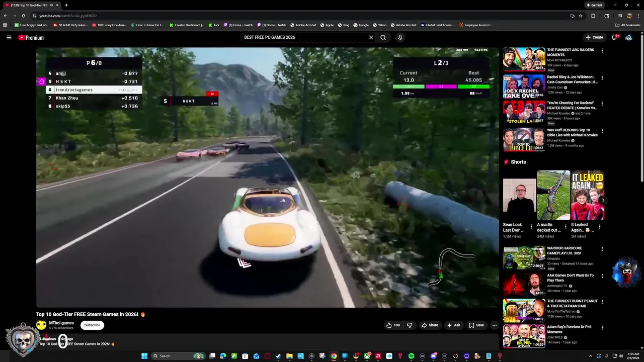Open Adam Ray's Funniest Dr Phil thumbnail
This screenshot has height=362, width=644.
click(524, 336)
